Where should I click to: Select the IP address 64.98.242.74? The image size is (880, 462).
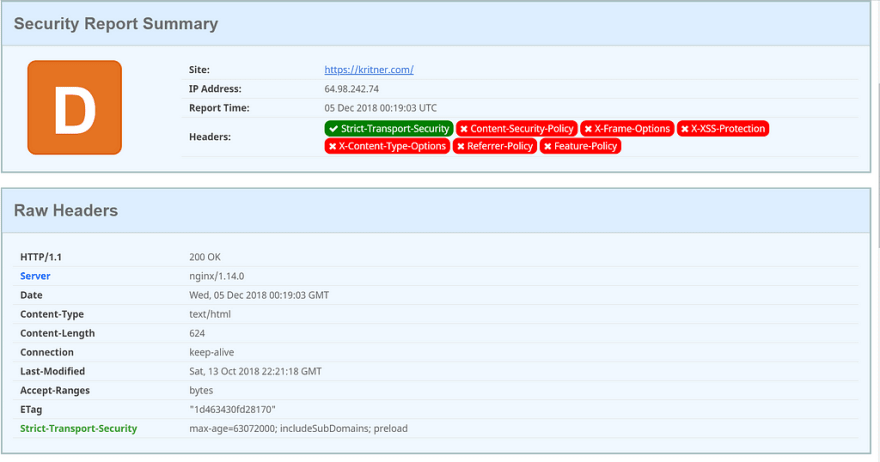(x=351, y=89)
